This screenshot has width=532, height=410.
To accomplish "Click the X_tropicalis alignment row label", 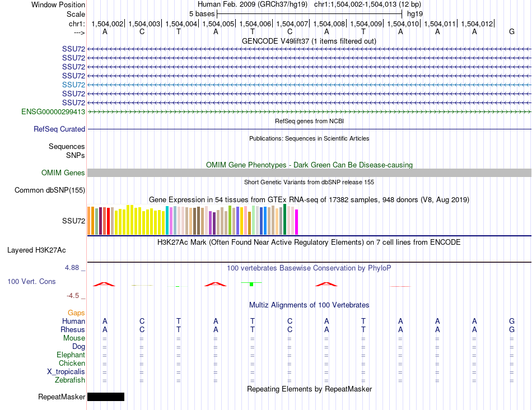I will 66,372.
